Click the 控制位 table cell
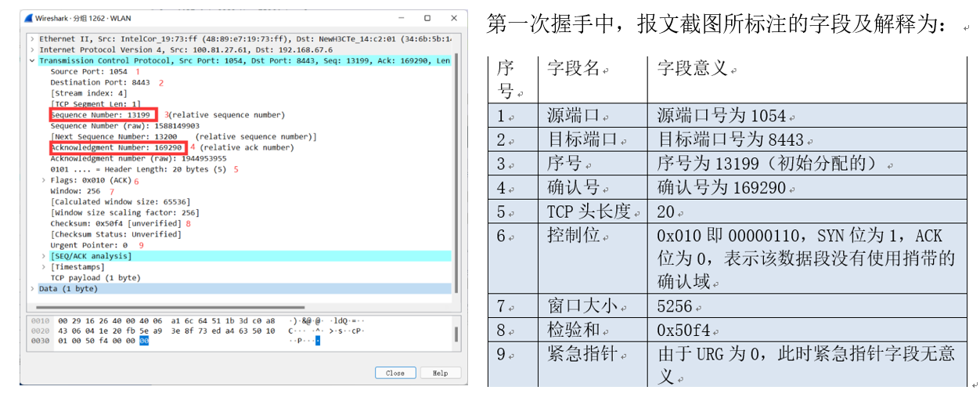Viewport: 980px width, 401px height. (593, 258)
